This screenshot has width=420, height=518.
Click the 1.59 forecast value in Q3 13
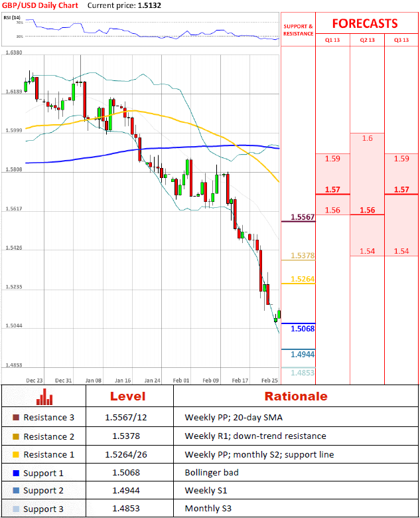coord(401,159)
